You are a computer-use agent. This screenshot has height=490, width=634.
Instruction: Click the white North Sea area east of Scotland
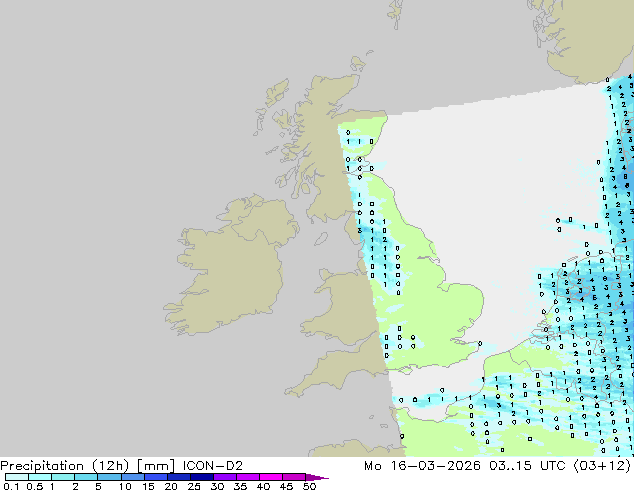click(480, 160)
